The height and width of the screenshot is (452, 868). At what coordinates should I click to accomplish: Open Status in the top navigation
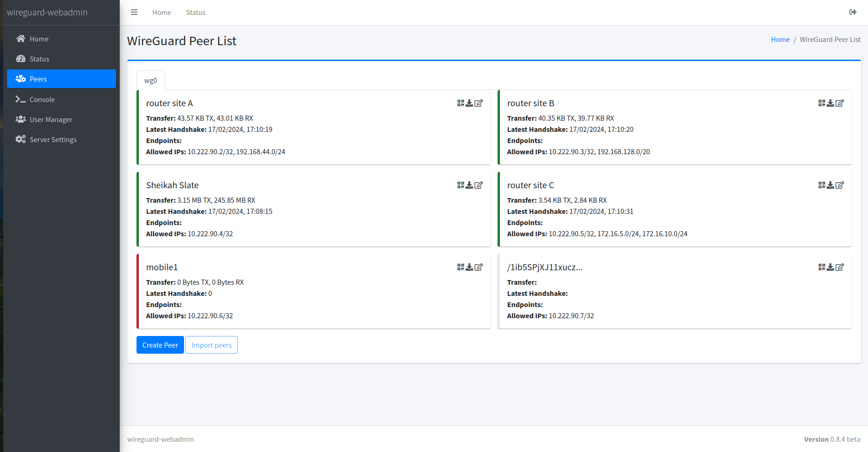click(x=196, y=13)
